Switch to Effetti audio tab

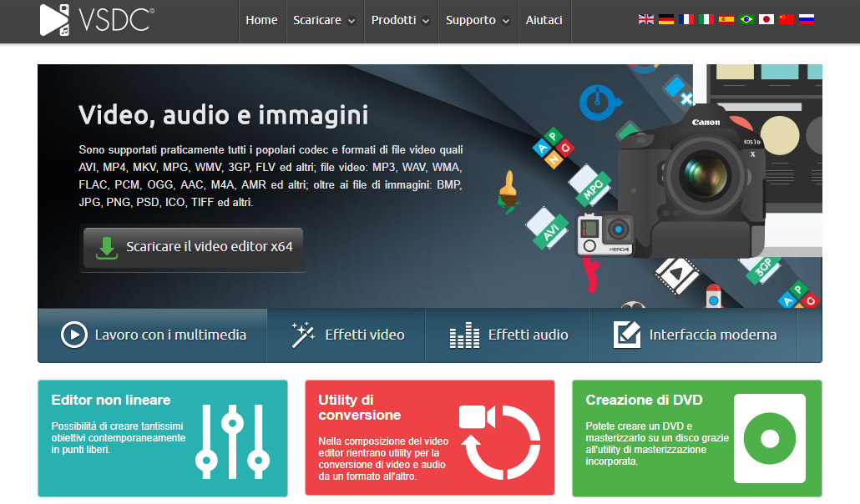[x=508, y=335]
